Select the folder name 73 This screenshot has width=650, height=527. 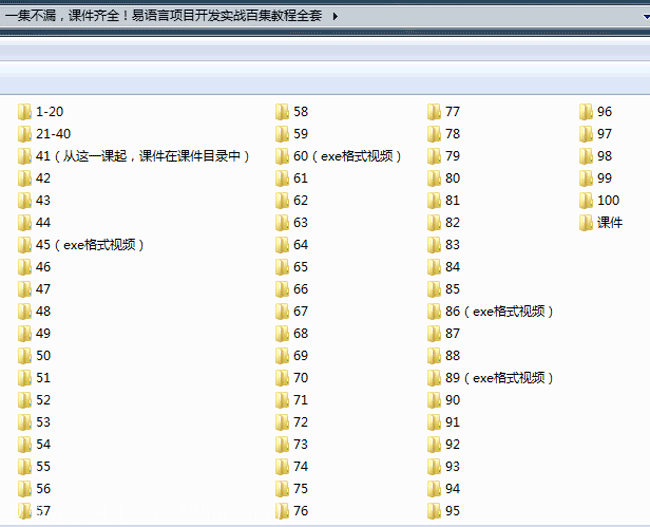click(301, 444)
